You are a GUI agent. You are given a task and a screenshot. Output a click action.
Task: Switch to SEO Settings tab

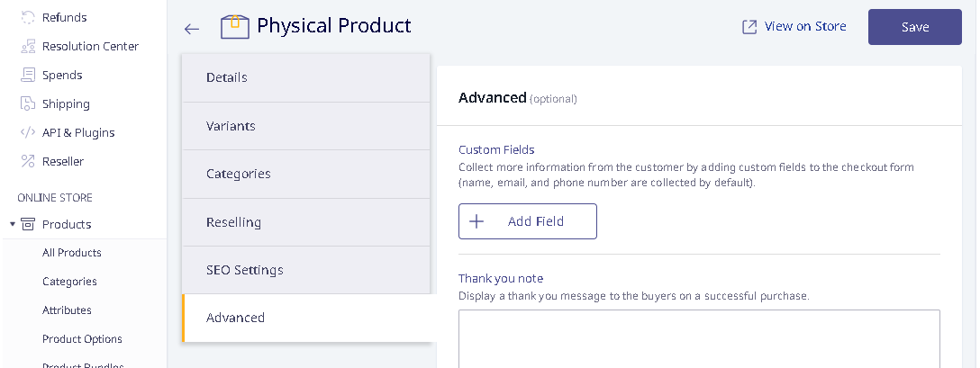tap(306, 270)
